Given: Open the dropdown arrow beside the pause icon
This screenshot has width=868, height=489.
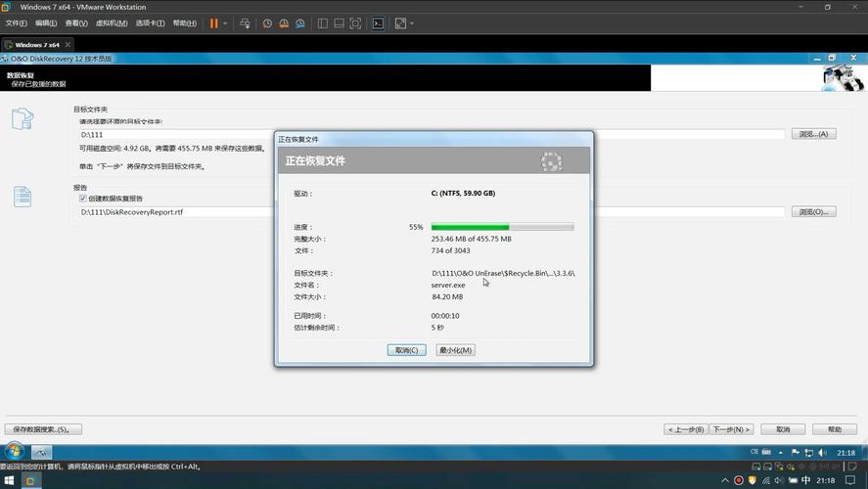Looking at the screenshot, I should (x=225, y=23).
